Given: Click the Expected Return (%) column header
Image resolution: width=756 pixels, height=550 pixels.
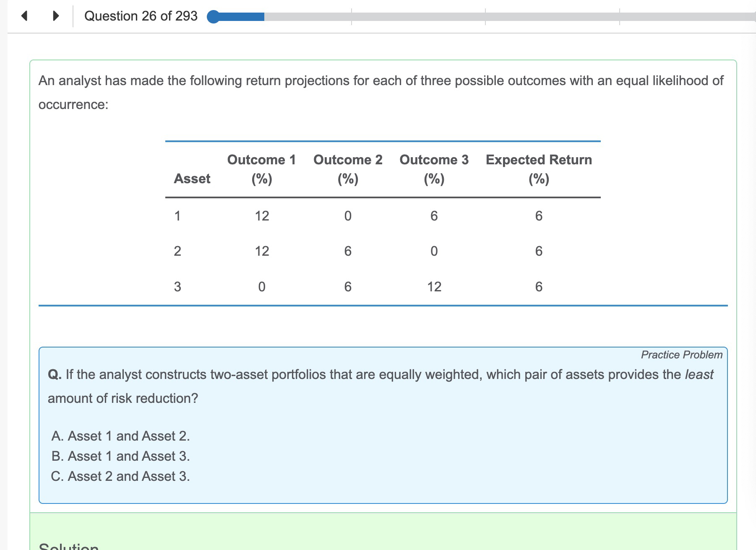Looking at the screenshot, I should coord(539,169).
